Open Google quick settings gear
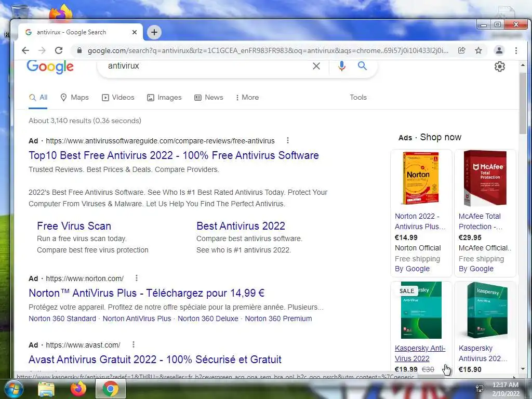Screen dimensions: 532x399 (x=499, y=66)
